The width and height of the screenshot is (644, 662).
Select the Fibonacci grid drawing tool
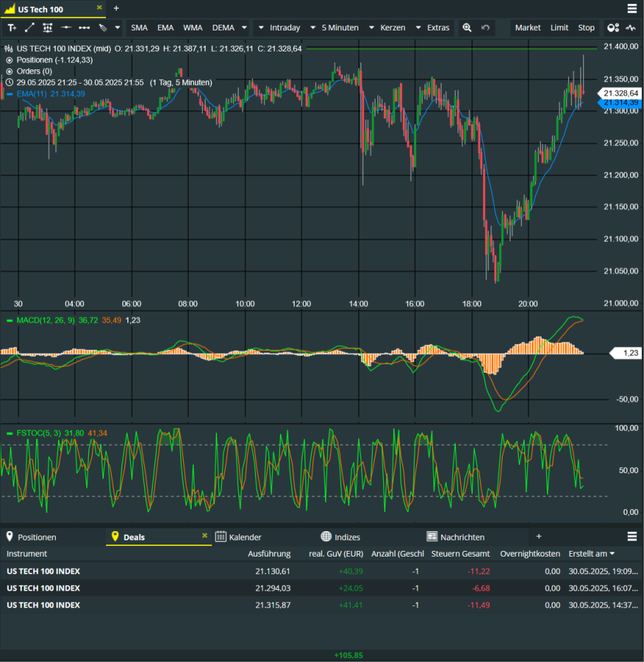(47, 28)
